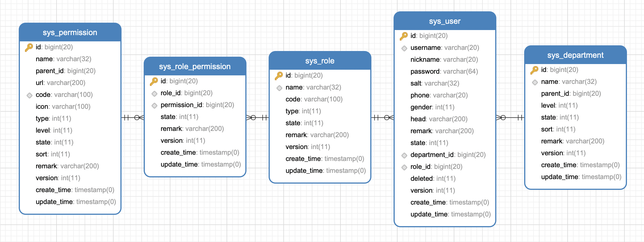The height and width of the screenshot is (242, 644).
Task: Select parent_id: bigint(20) in sys_department
Action: pyautogui.click(x=571, y=94)
